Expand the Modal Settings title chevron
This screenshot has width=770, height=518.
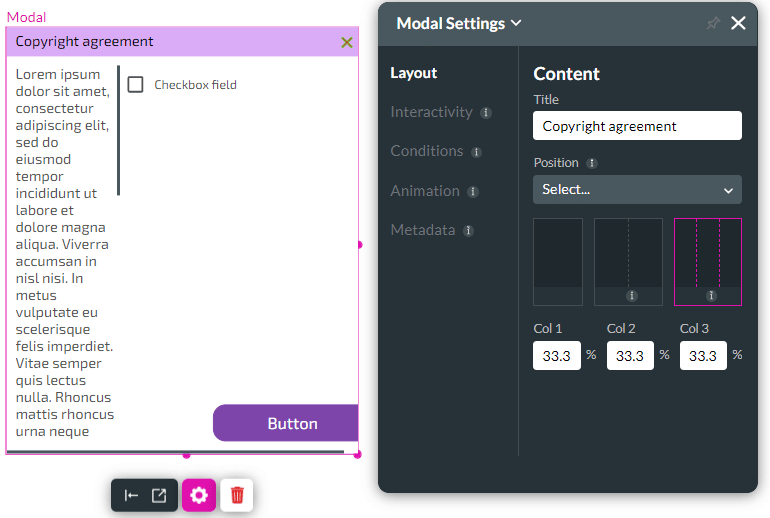[x=516, y=23]
